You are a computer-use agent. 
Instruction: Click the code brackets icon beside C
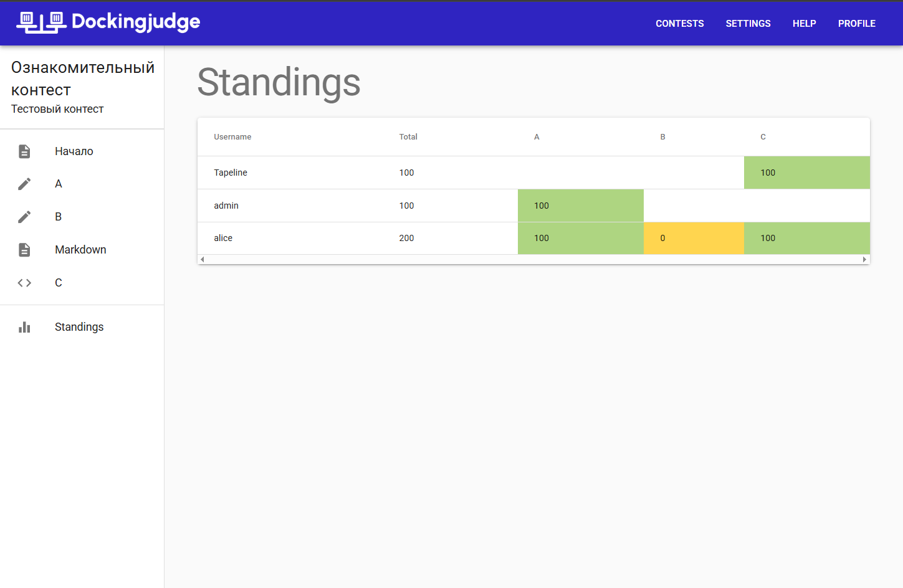tap(24, 283)
